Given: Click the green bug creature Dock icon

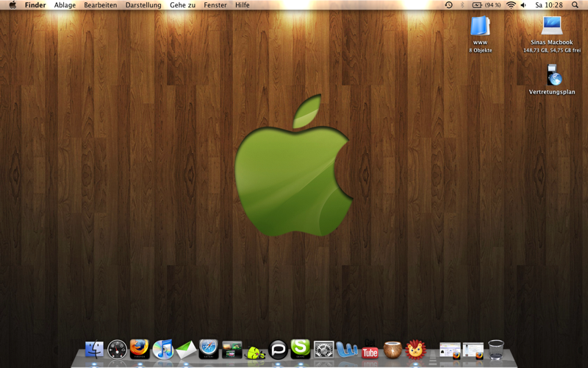Looking at the screenshot, I should [x=255, y=353].
